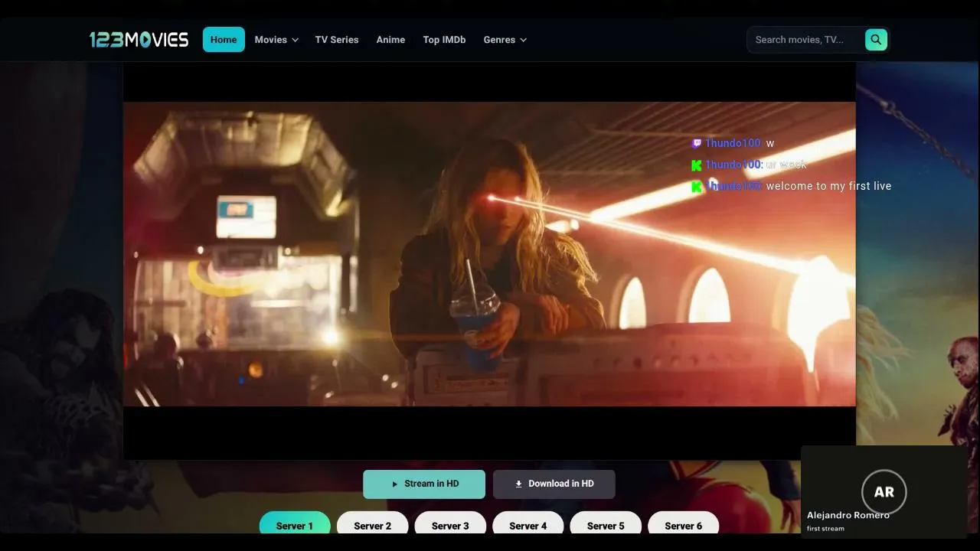Click the AR avatar circle
The height and width of the screenshot is (551, 980).
coord(884,492)
